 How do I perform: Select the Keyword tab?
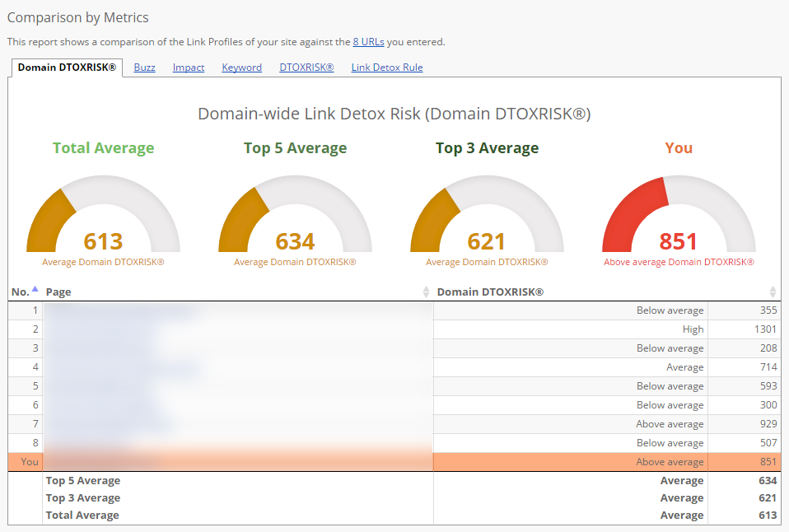click(x=241, y=68)
